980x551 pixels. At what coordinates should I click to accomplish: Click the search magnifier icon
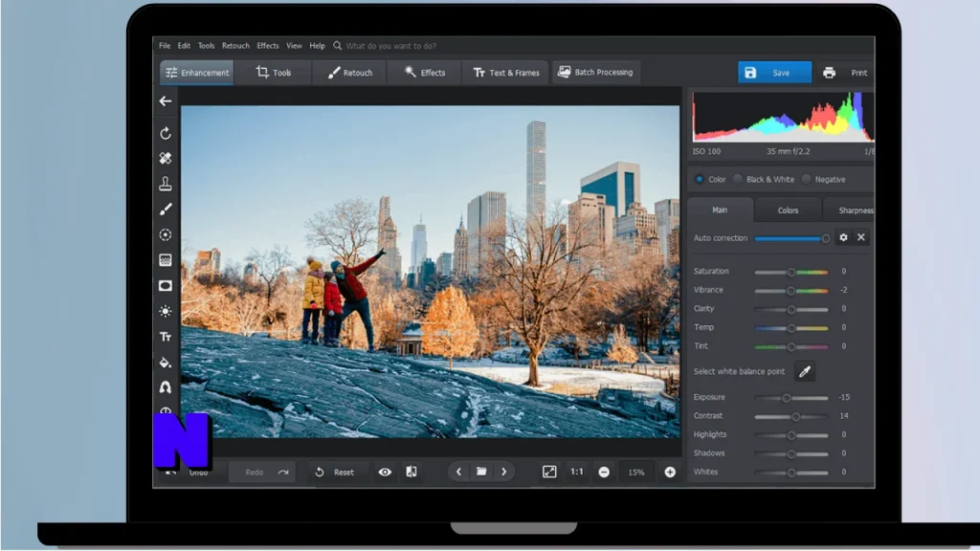point(338,46)
